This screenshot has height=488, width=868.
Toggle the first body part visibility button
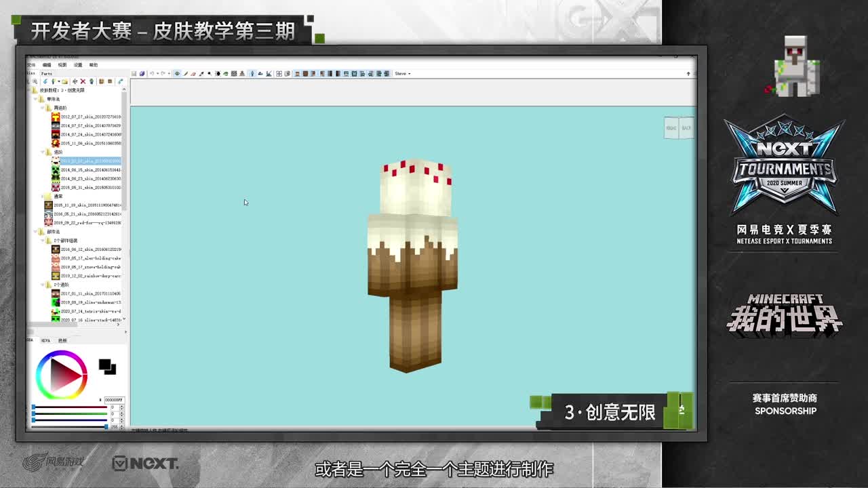(297, 73)
